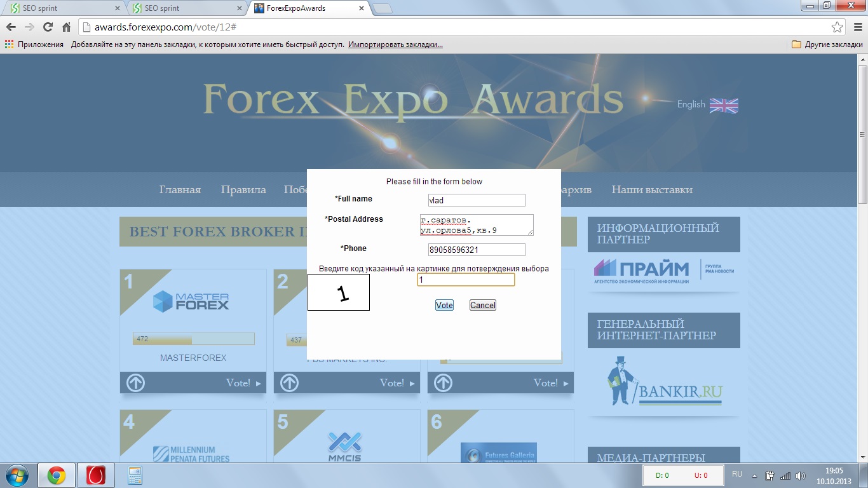The height and width of the screenshot is (488, 868).
Task: Reload the page with refresh icon
Action: 48,27
